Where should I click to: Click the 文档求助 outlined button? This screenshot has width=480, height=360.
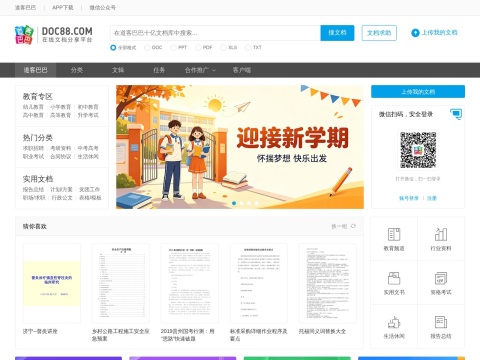(379, 33)
